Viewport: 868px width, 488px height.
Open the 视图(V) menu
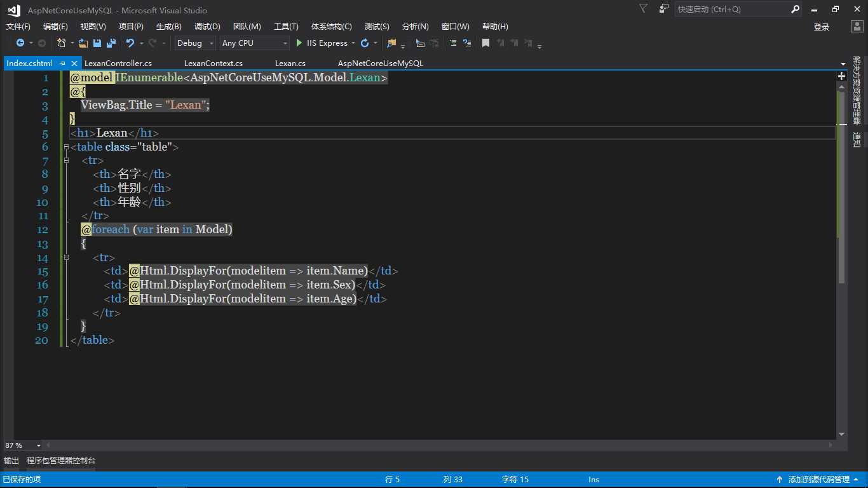[93, 26]
